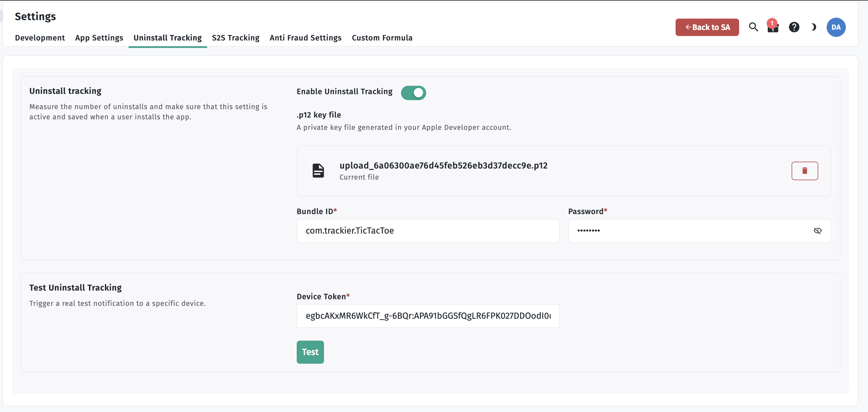Click the document file icon
This screenshot has height=412, width=868.
pyautogui.click(x=318, y=171)
